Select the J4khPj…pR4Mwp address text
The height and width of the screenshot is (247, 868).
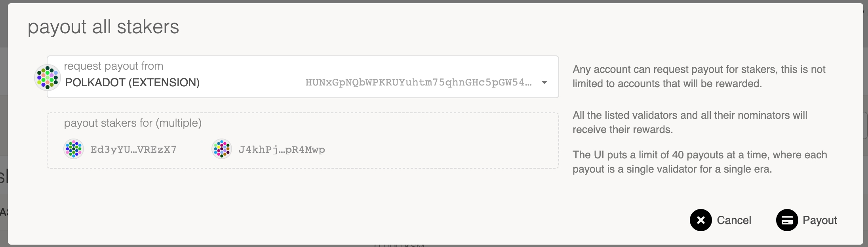(x=282, y=150)
